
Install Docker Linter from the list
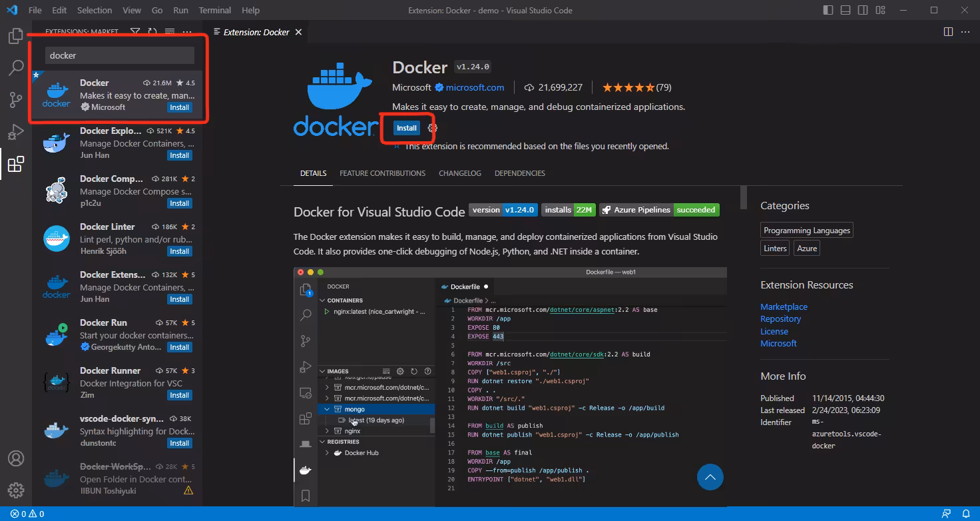click(179, 251)
